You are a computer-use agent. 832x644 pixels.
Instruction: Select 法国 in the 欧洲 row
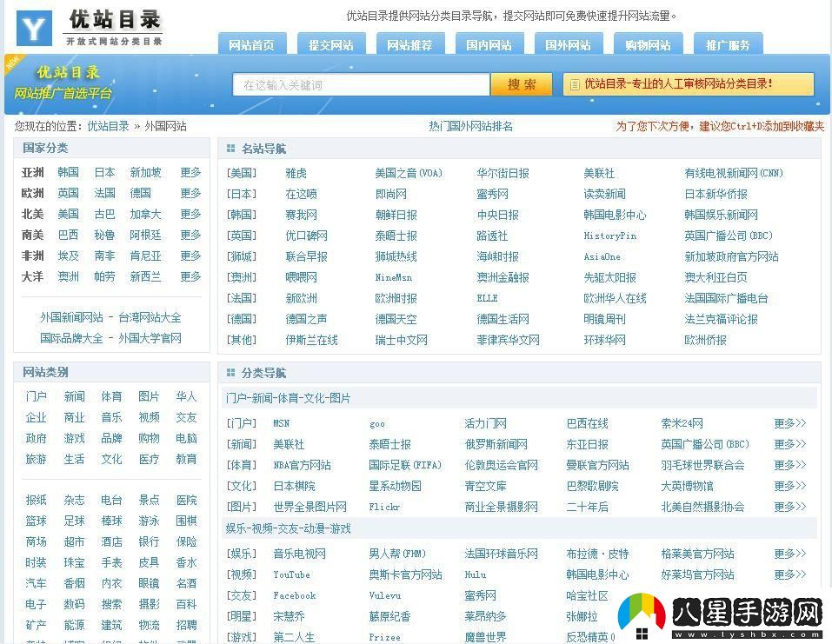(104, 193)
